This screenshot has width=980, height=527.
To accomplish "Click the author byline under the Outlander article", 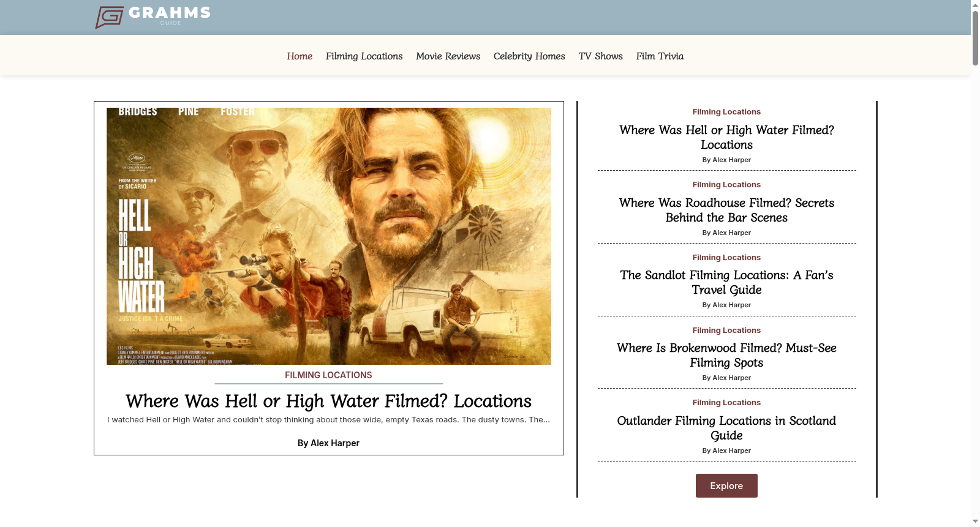I will coord(726,450).
